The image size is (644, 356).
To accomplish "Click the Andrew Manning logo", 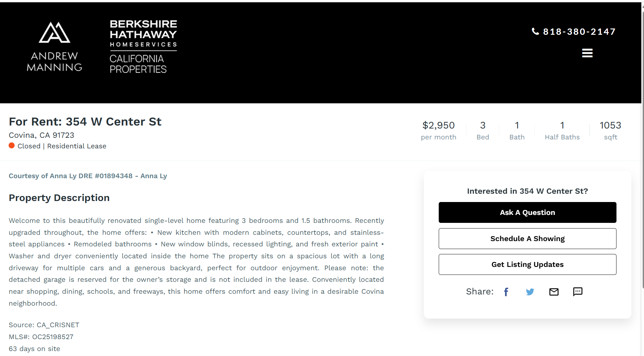I will [x=54, y=47].
